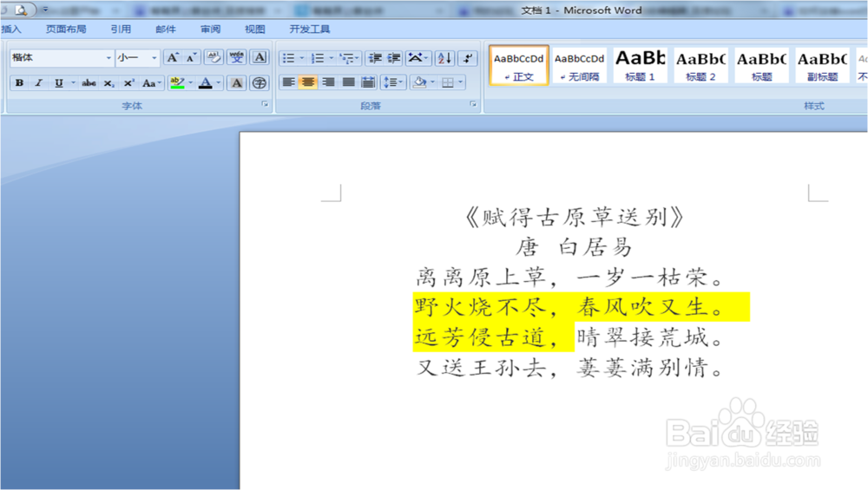Screen dimensions: 868x490
Task: Open the 审阅 (Review) tab
Action: 210,29
